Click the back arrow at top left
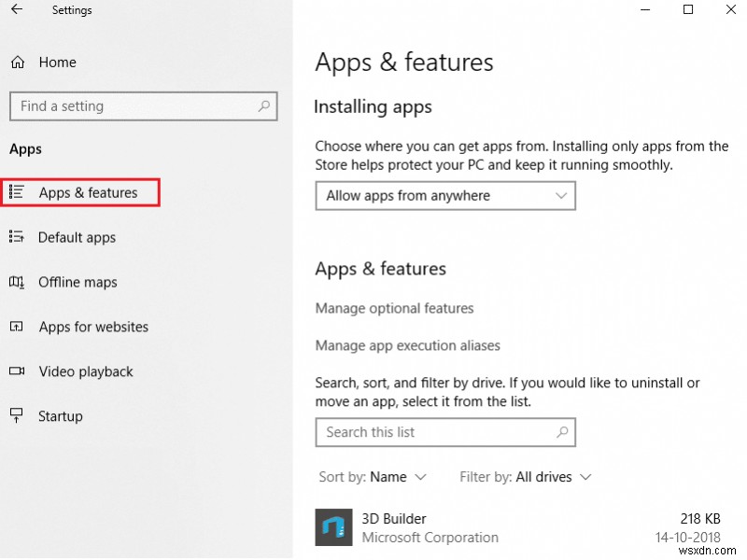 tap(19, 10)
